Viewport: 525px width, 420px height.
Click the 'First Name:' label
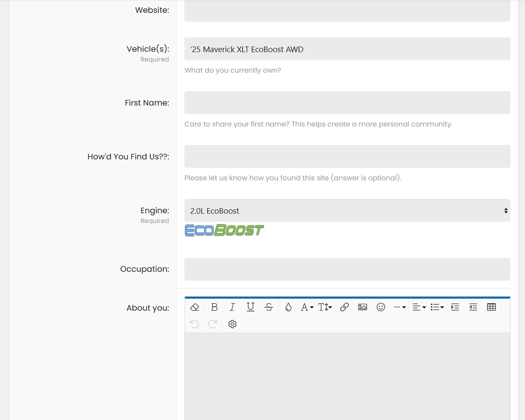pos(147,103)
